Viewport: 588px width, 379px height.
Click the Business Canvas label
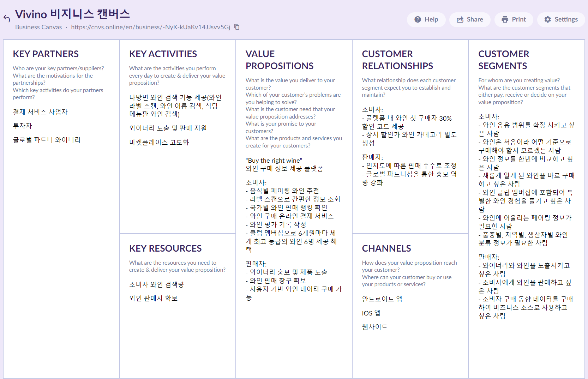point(38,27)
